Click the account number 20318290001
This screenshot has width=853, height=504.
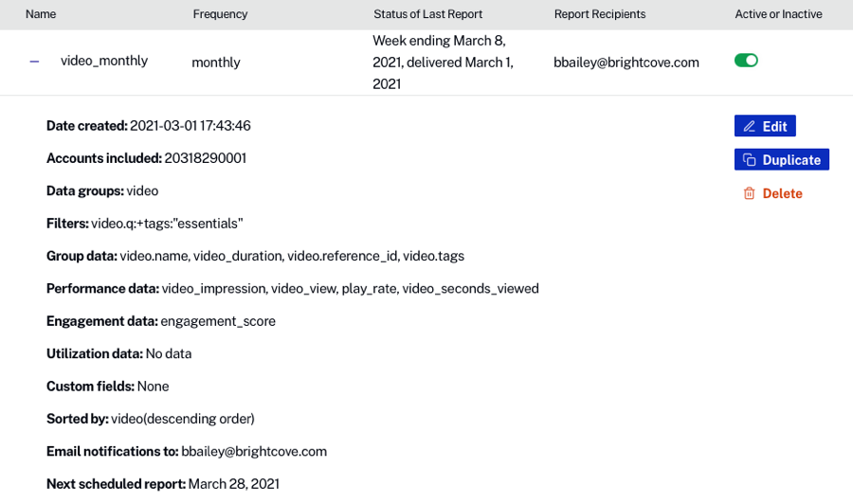tap(206, 158)
